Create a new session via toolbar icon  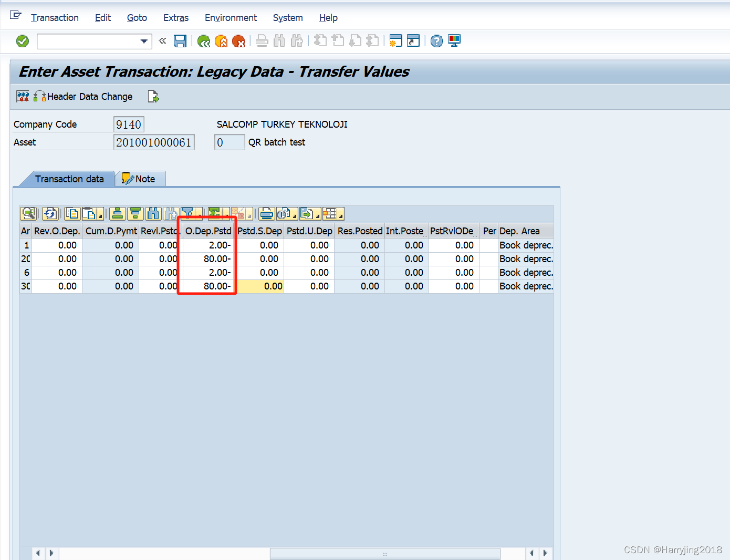tap(396, 41)
